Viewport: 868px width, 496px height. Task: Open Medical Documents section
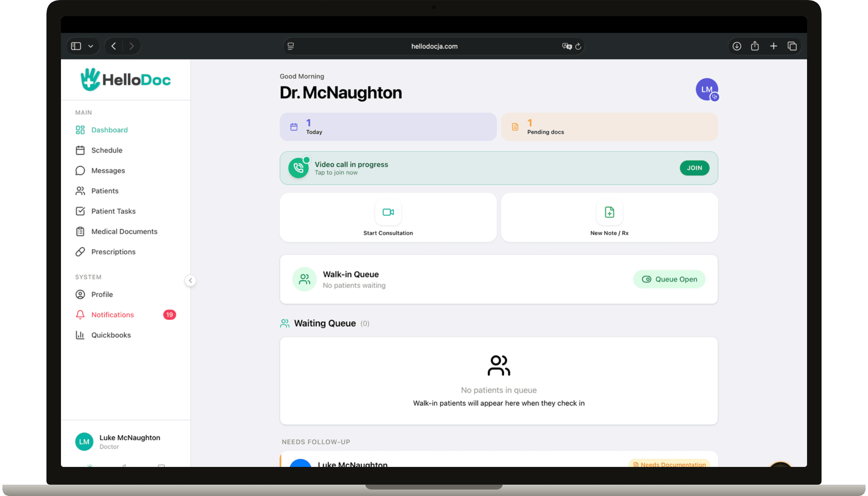click(126, 231)
